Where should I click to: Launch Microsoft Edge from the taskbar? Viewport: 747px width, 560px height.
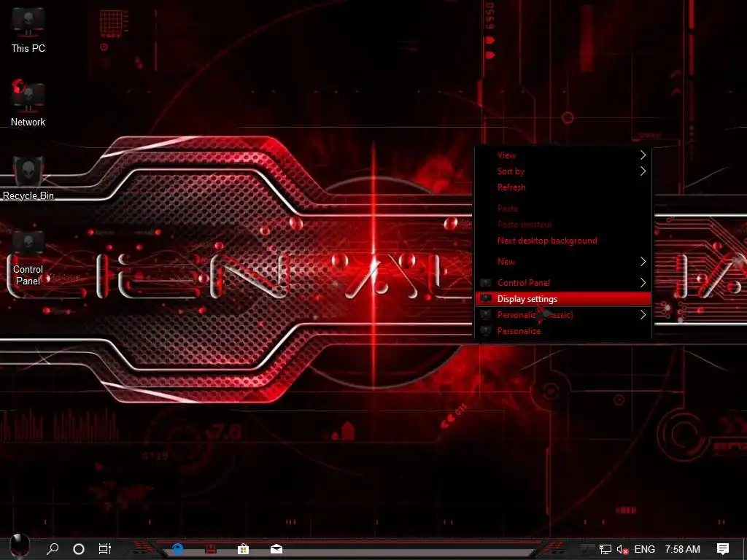point(178,549)
